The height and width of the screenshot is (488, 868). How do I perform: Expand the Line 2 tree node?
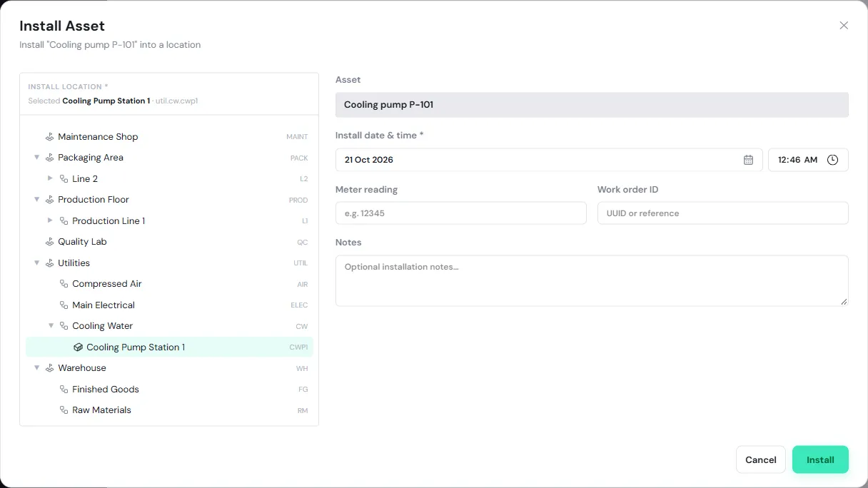pos(50,178)
